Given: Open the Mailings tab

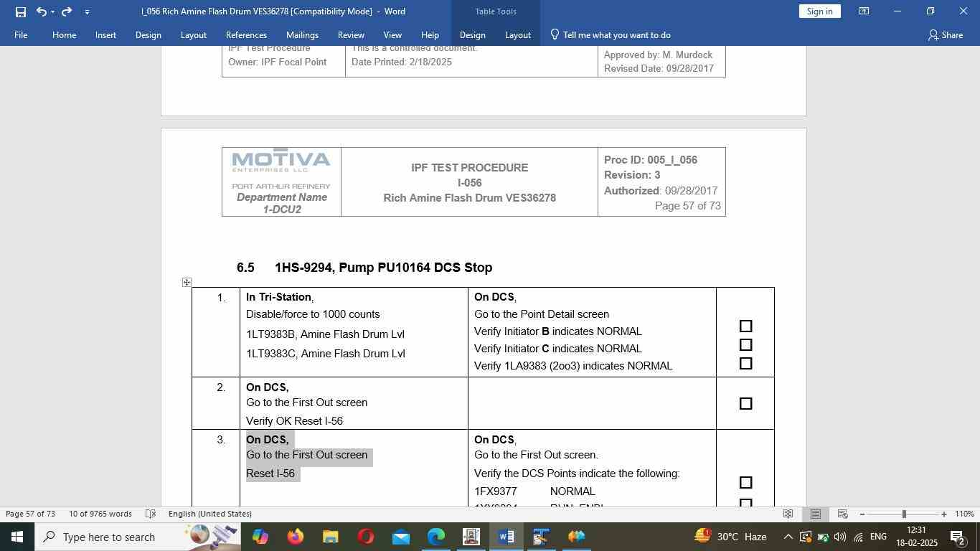Looking at the screenshot, I should (302, 34).
